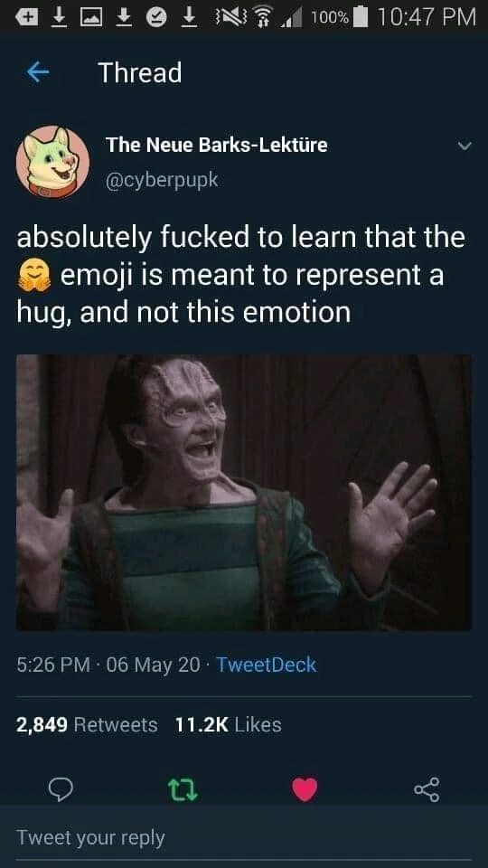Tap the hugging face emoji in the tweet

coord(34,276)
